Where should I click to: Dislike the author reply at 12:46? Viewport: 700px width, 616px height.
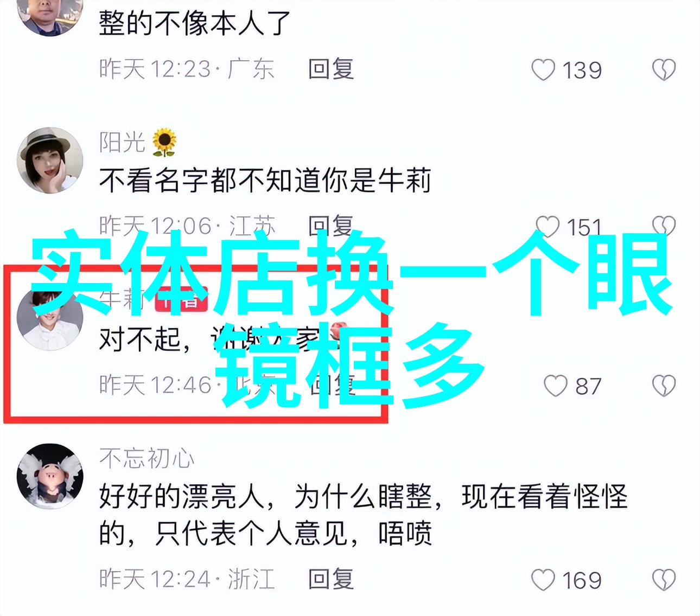pos(663,386)
